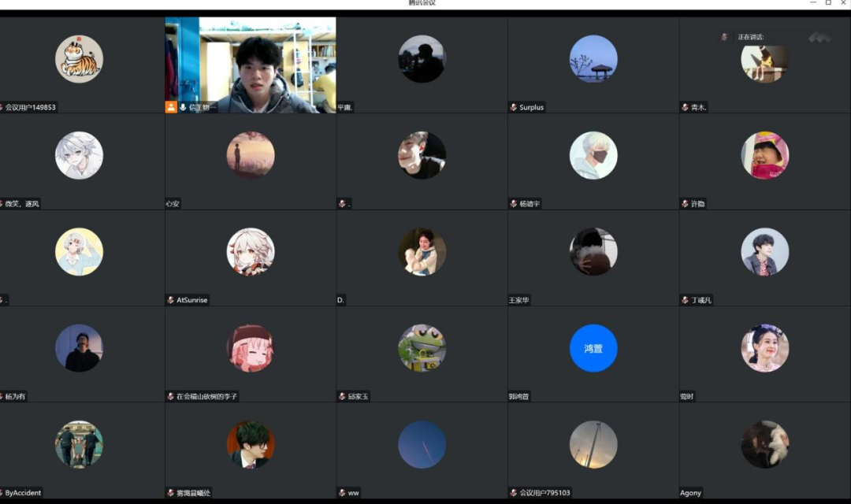Click the blue 鸿萱 initials avatar

tap(593, 348)
